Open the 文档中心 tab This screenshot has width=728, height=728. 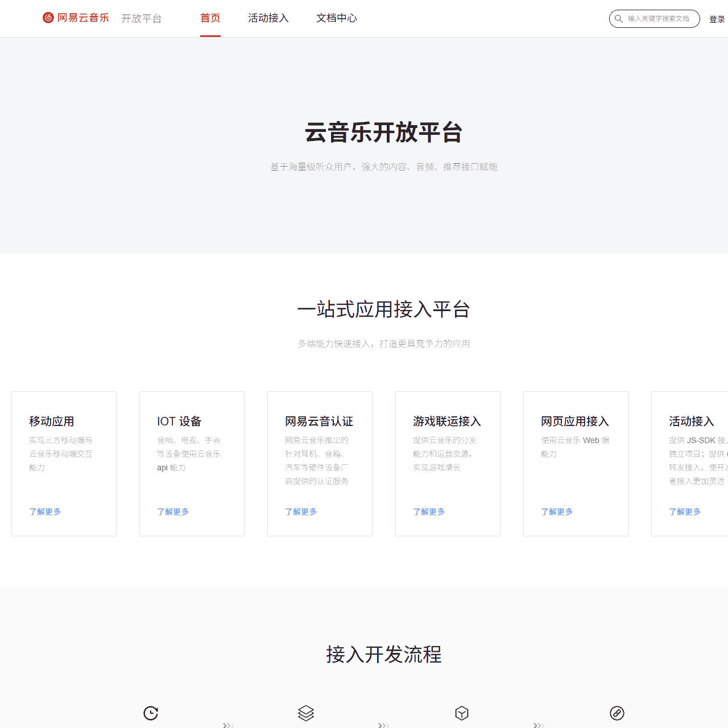click(x=336, y=18)
